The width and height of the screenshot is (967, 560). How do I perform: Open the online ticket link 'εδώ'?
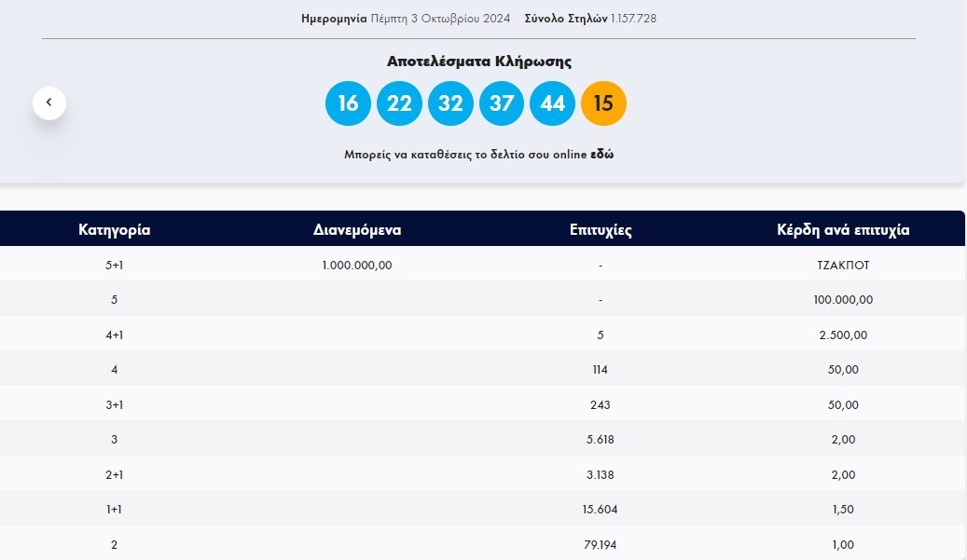601,155
